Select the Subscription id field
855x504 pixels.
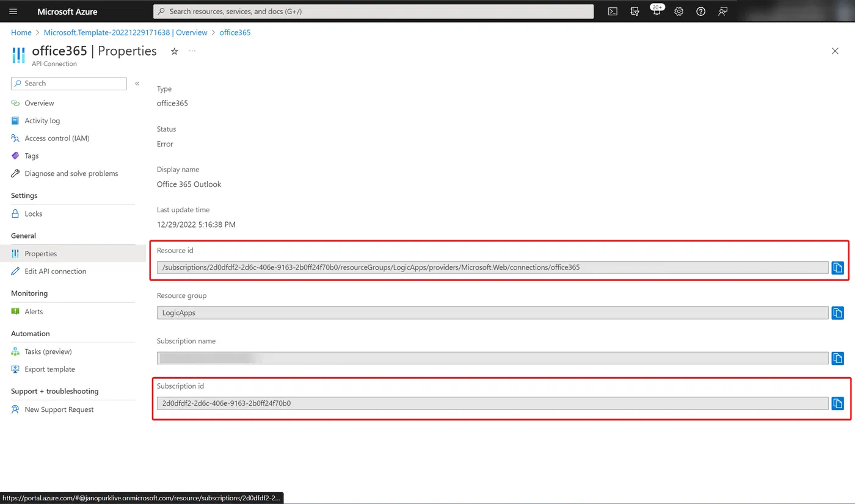pyautogui.click(x=492, y=403)
